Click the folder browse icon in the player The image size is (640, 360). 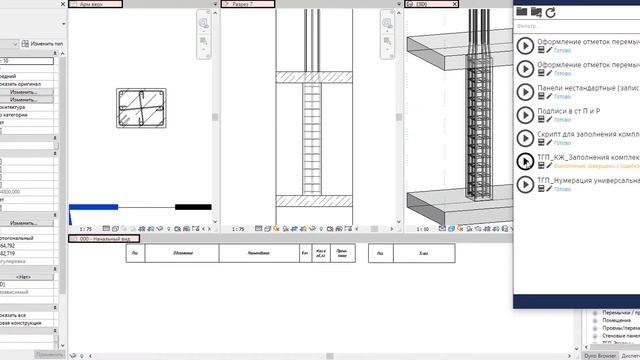522,12
